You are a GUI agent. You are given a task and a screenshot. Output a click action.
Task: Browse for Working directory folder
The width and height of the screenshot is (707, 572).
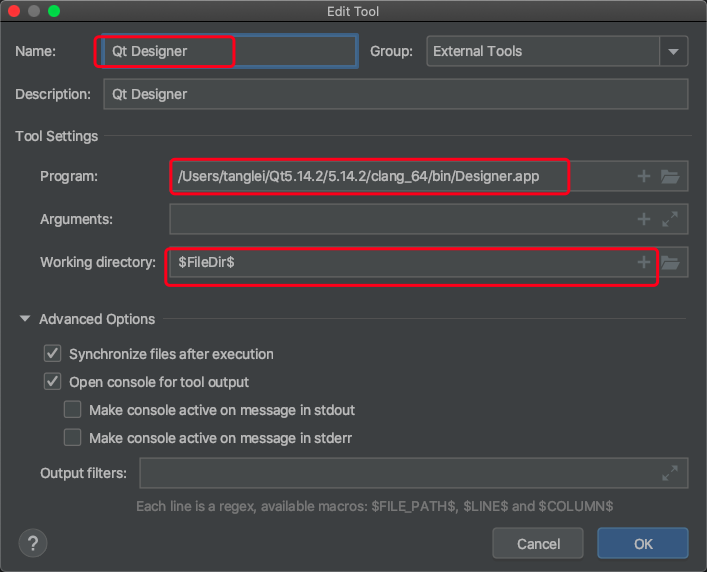point(670,262)
